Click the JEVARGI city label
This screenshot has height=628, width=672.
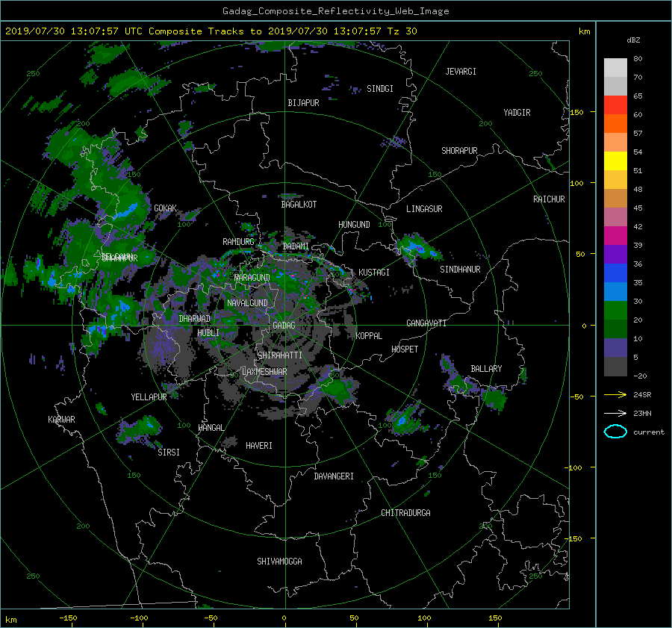[x=461, y=72]
